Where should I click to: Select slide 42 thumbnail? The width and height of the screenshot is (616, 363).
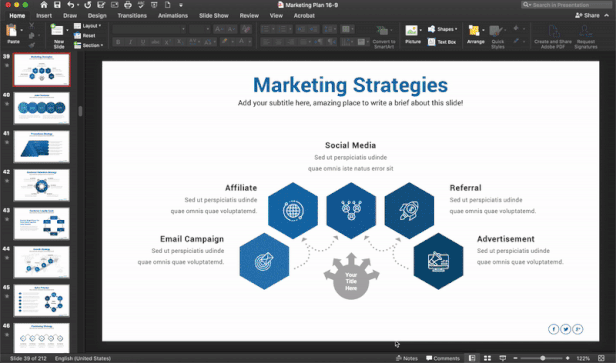(42, 185)
